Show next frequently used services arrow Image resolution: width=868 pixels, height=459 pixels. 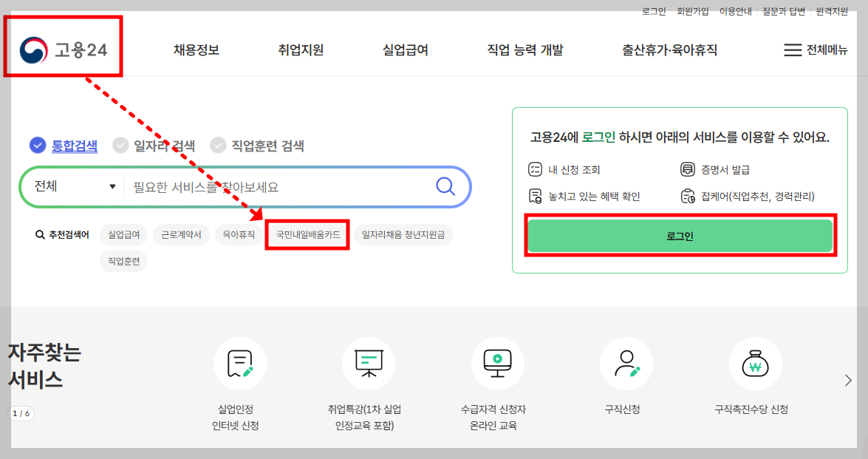(847, 381)
